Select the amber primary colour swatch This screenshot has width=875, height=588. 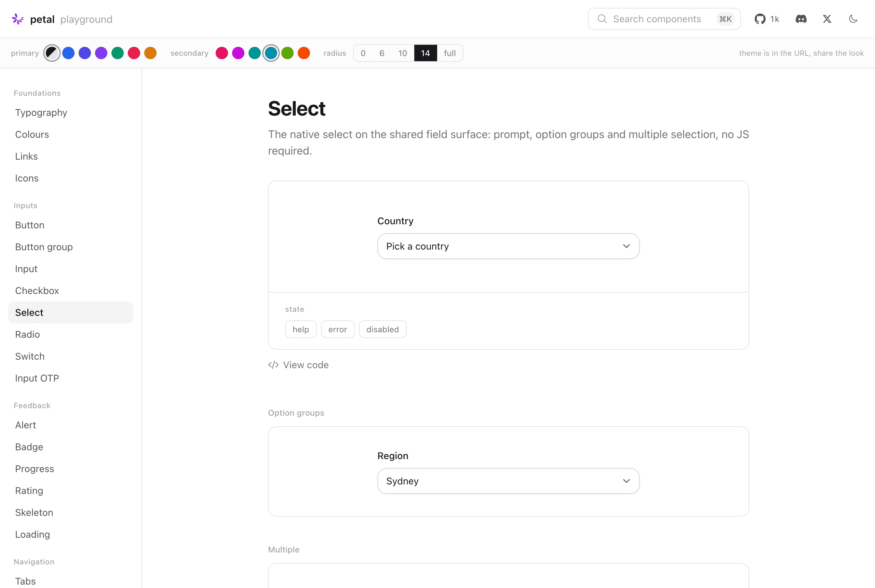(150, 53)
